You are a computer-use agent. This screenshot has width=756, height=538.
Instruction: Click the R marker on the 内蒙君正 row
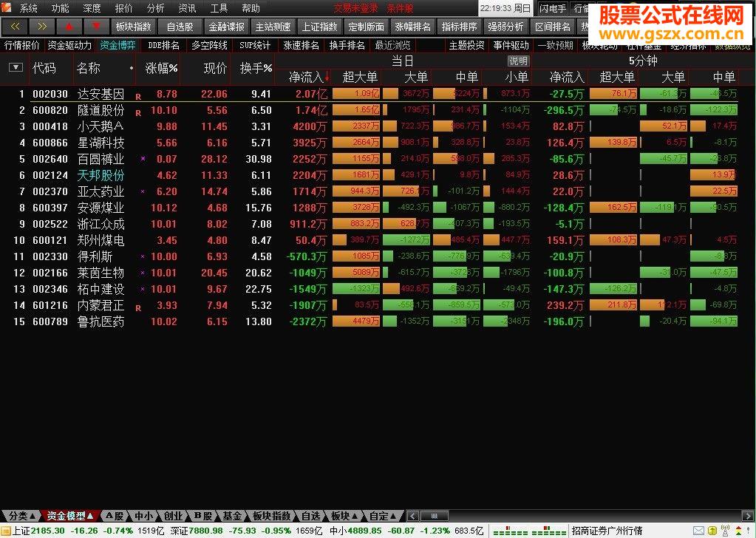(138, 308)
